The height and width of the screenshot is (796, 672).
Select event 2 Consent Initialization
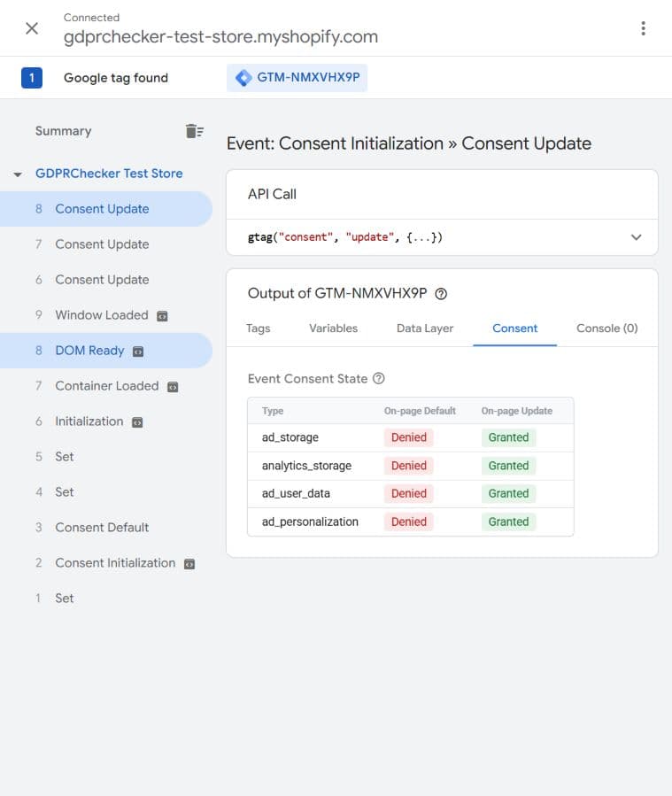[106, 563]
